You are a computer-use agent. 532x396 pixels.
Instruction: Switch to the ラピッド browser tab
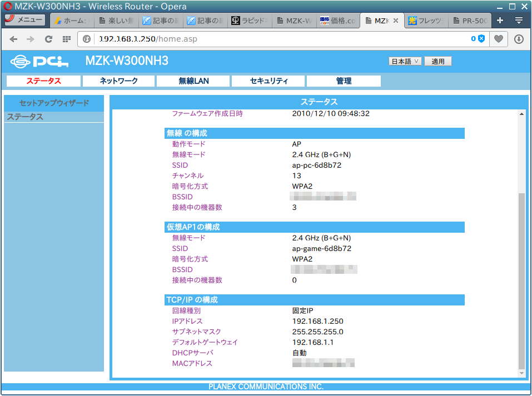tap(250, 21)
